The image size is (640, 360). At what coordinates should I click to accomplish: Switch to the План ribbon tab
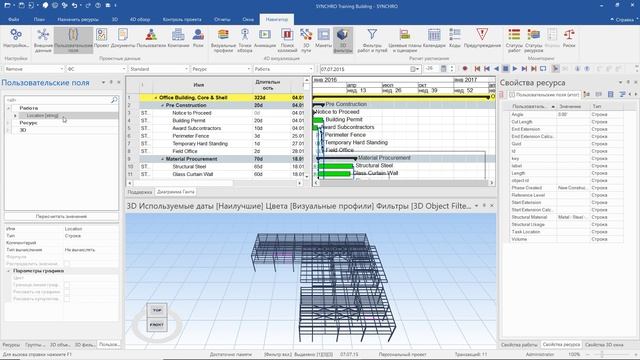(39, 19)
